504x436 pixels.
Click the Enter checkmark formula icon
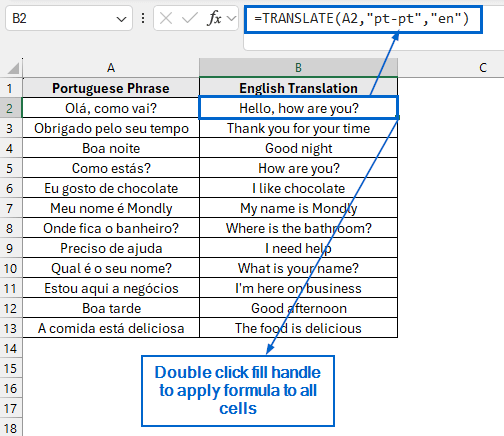point(190,18)
